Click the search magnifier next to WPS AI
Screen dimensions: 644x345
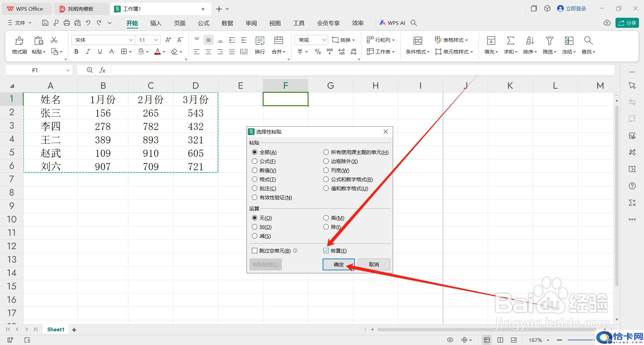click(414, 23)
